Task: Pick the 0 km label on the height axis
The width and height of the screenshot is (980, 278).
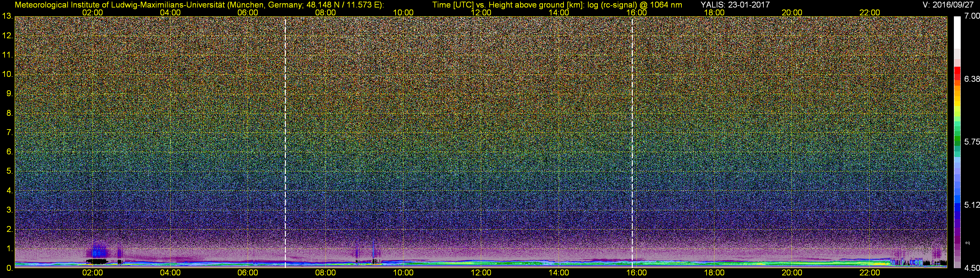Action: [x=9, y=269]
